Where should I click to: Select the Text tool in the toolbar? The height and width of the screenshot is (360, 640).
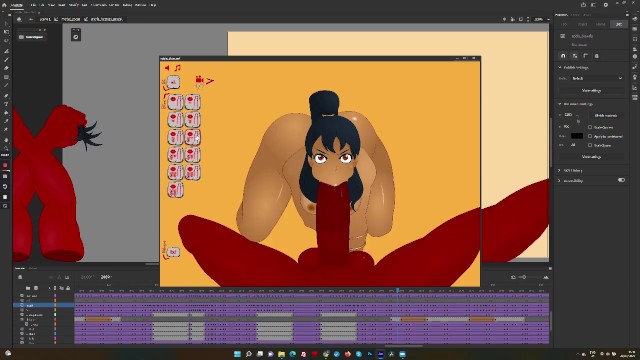point(6,104)
